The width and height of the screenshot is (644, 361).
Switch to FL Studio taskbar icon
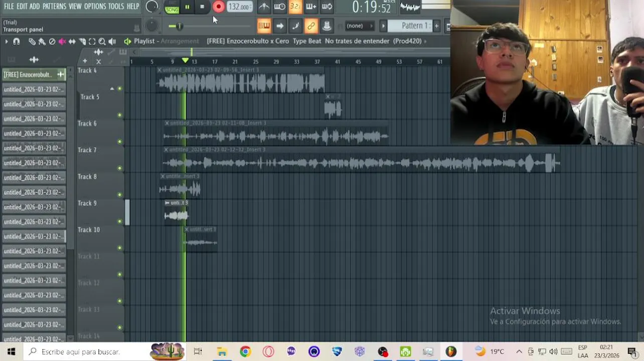click(451, 351)
